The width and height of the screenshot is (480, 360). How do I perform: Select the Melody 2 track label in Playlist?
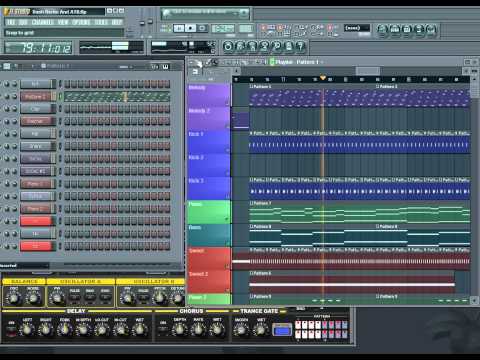[209, 118]
